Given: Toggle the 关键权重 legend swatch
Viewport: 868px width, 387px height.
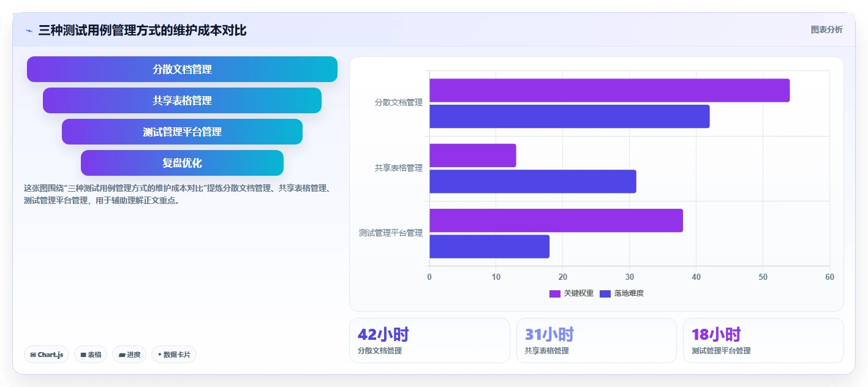Looking at the screenshot, I should click(555, 294).
